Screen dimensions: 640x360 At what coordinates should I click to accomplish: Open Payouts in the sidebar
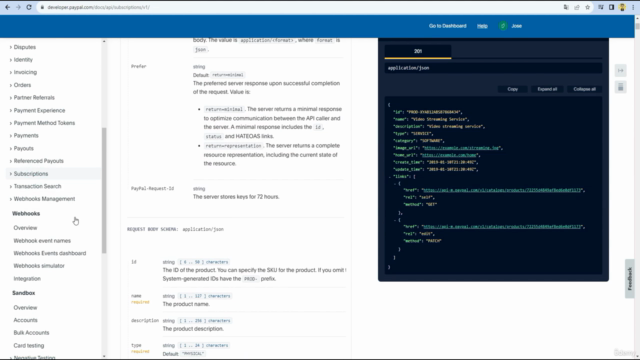click(23, 148)
